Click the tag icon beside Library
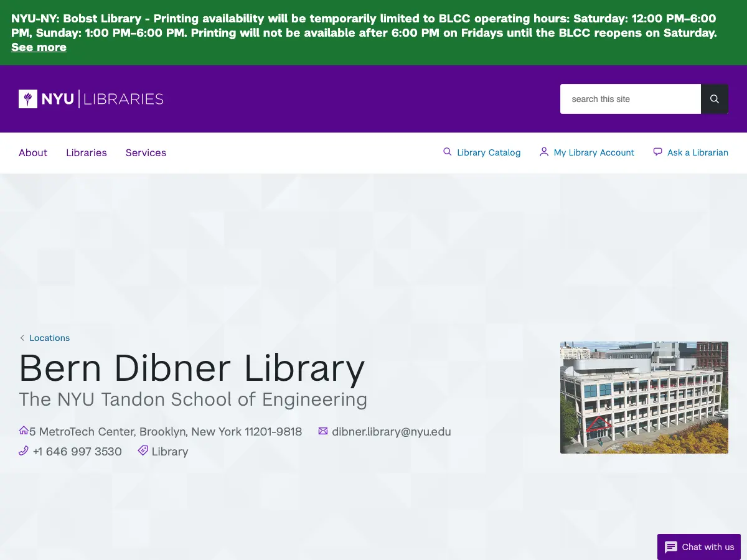 click(x=143, y=450)
